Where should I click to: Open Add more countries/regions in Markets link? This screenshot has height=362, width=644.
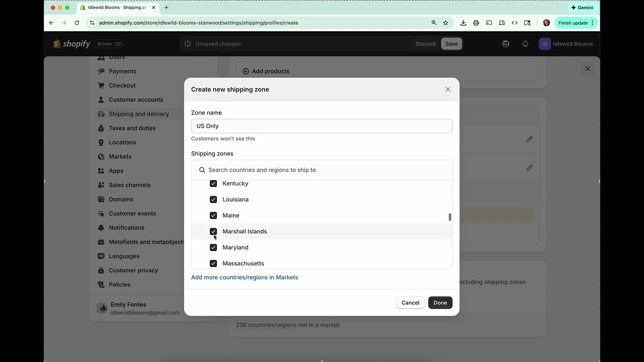pos(245,278)
